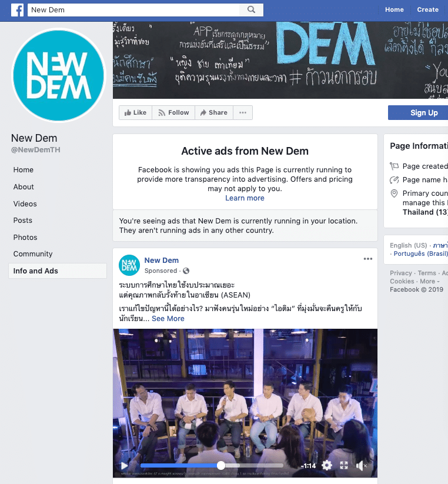Seek using the video progress slider

pyautogui.click(x=212, y=466)
